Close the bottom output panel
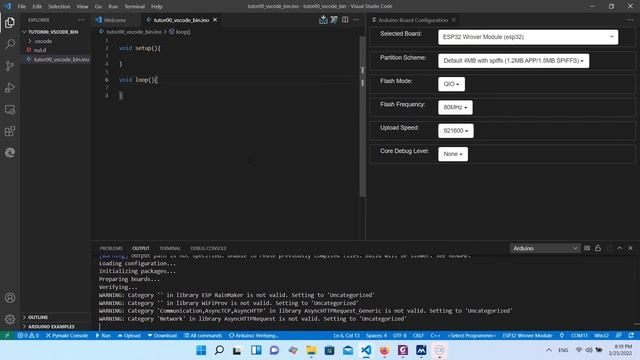640x360 pixels. [630, 248]
